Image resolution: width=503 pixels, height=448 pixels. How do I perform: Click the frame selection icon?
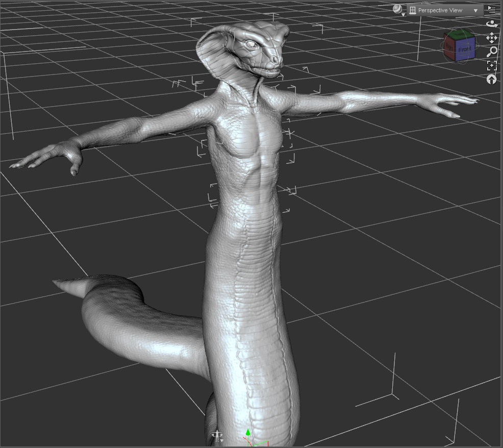click(x=491, y=65)
